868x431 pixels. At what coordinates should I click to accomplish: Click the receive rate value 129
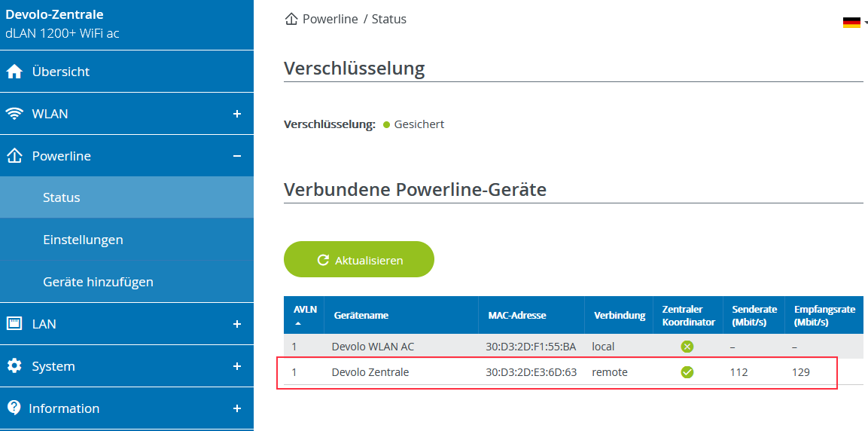point(800,372)
